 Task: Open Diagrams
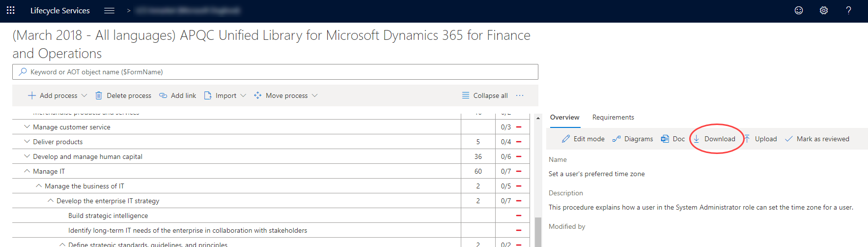tap(633, 139)
